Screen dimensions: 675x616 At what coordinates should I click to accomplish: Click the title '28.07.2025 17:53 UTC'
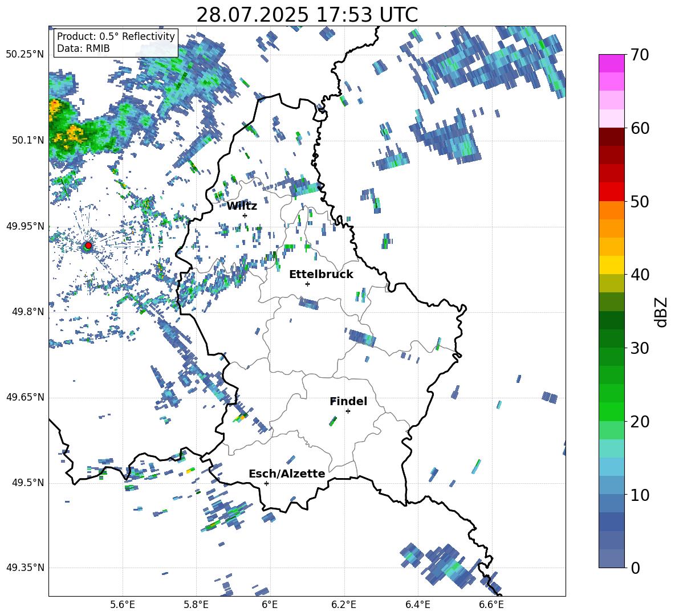point(307,15)
